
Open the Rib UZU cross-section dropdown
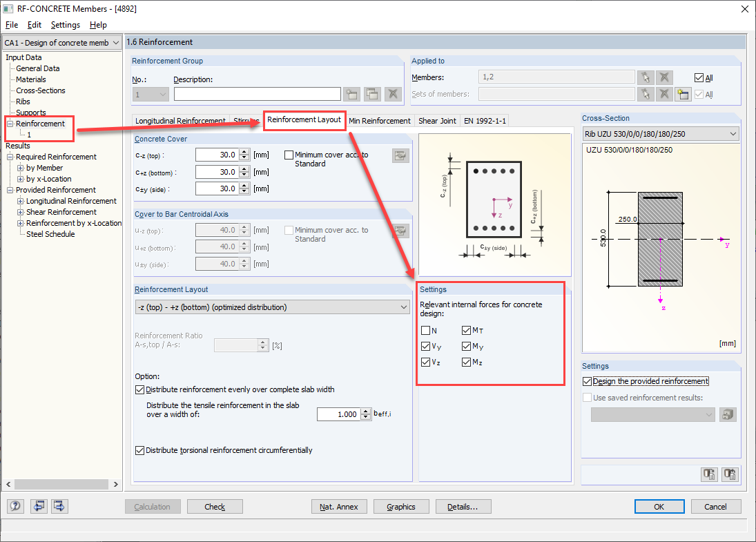tap(733, 133)
